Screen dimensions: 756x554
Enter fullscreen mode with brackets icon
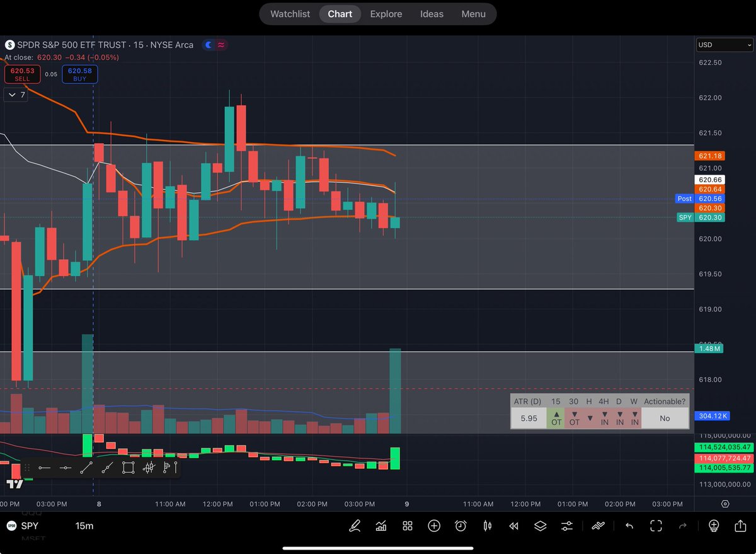pos(656,526)
